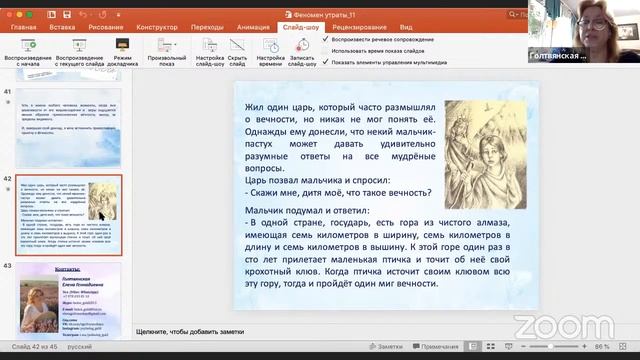Open the Вставка tab
Screen dimensions: 640x360
pyautogui.click(x=62, y=27)
